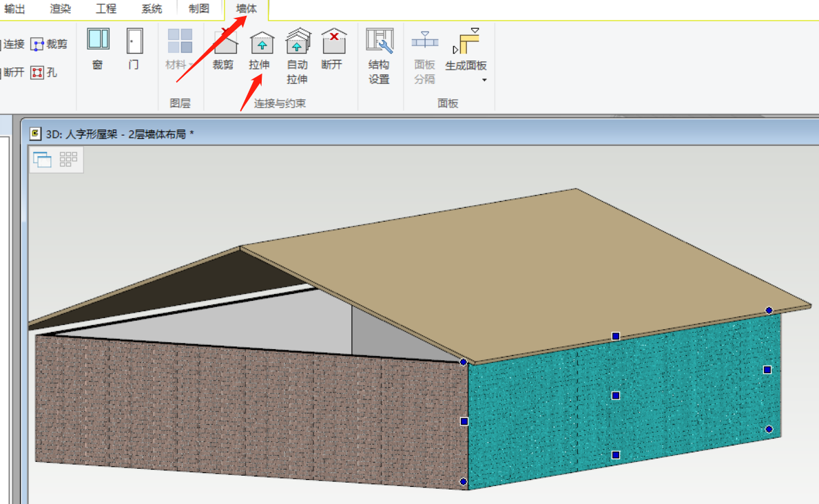Click the cascade windows view icon

pos(42,159)
